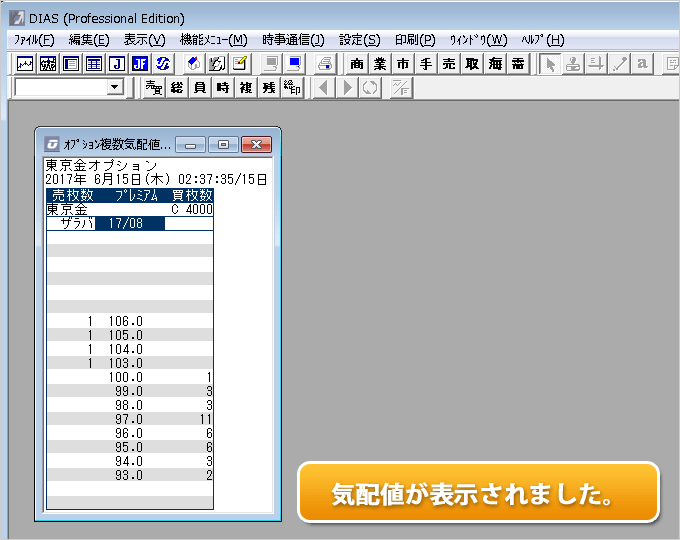Click the JF toolbar icon
Screen dimensions: 680x540
point(139,64)
